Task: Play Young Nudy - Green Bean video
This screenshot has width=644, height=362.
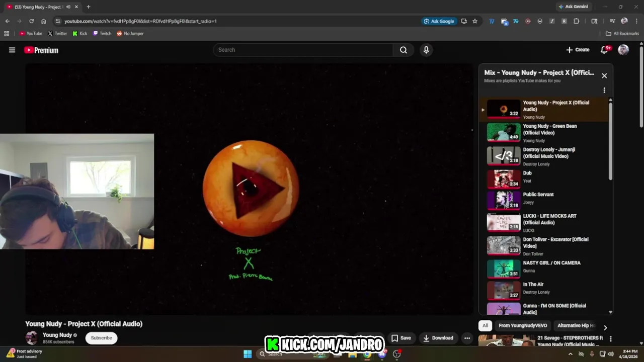Action: pyautogui.click(x=543, y=133)
